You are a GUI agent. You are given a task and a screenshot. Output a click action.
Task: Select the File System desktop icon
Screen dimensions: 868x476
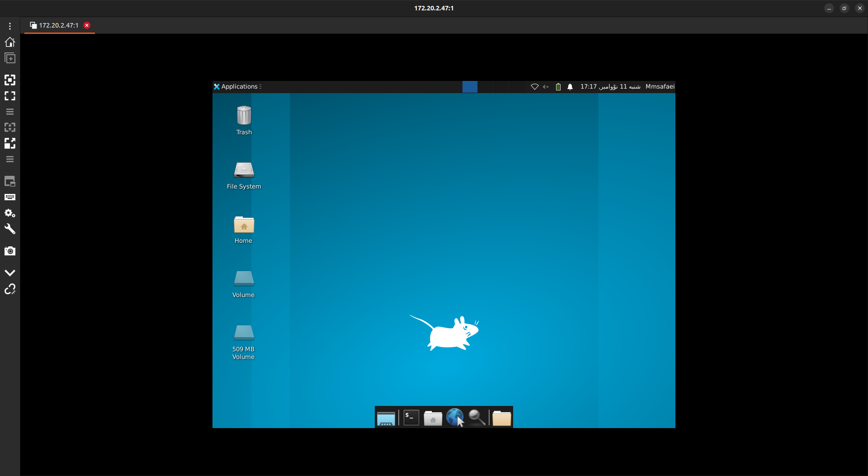244,175
